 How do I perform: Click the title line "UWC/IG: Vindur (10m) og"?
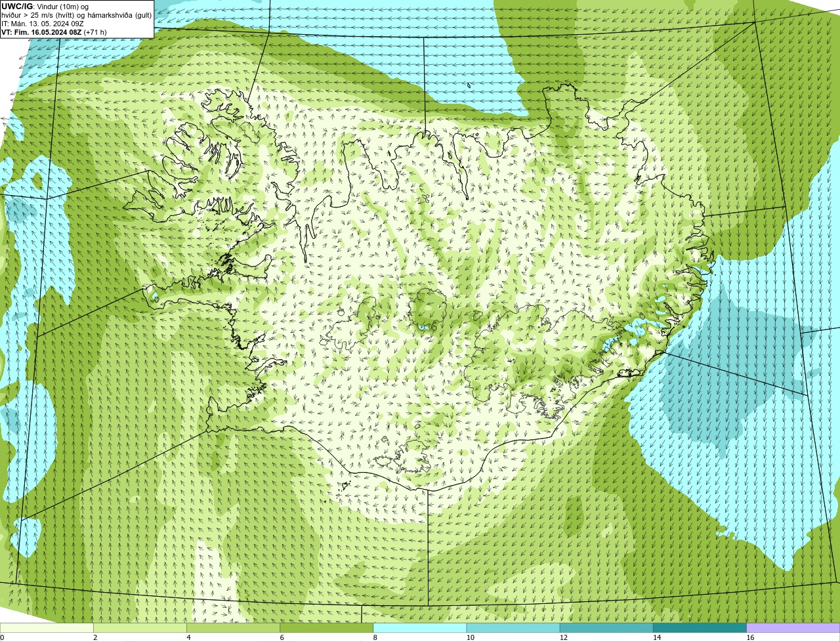point(45,6)
